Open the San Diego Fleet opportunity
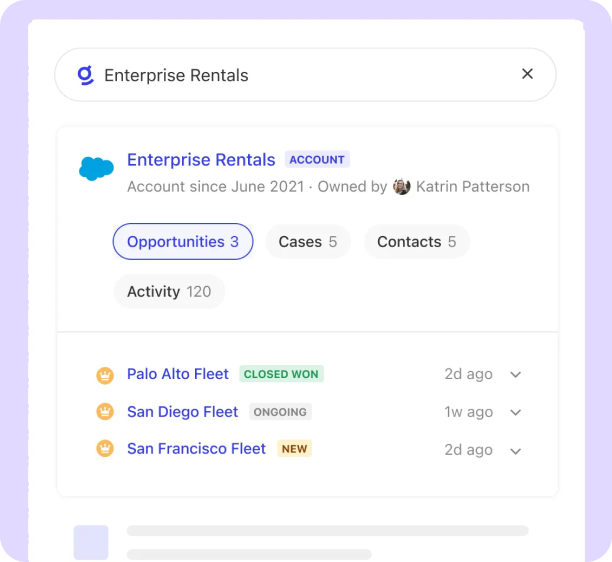 (x=182, y=412)
